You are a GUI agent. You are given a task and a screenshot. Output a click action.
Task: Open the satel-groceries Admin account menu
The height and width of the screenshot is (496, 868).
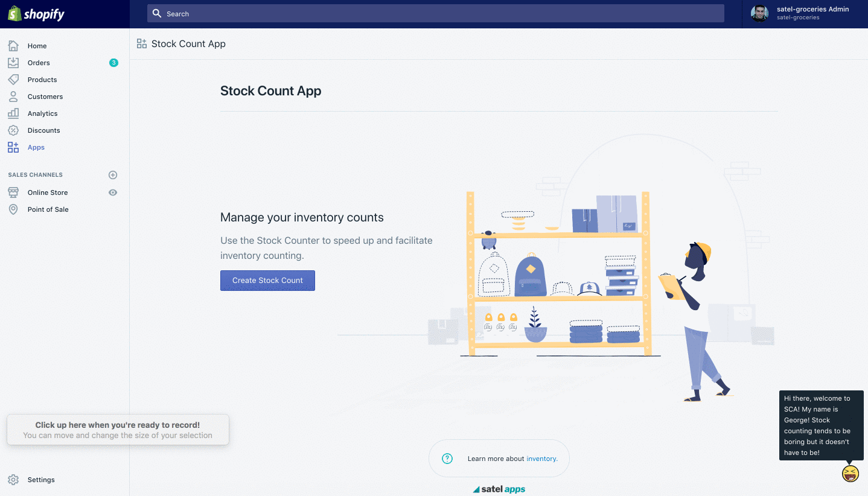(804, 13)
